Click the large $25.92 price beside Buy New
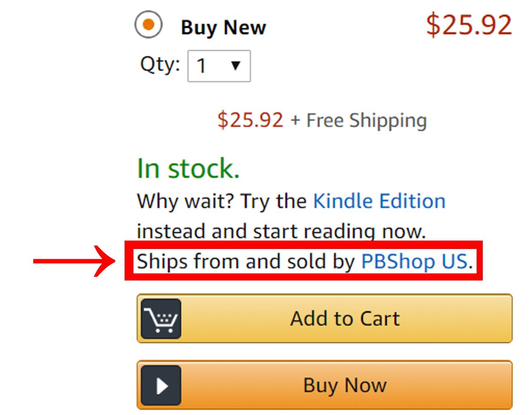This screenshot has width=532, height=415. pyautogui.click(x=469, y=25)
